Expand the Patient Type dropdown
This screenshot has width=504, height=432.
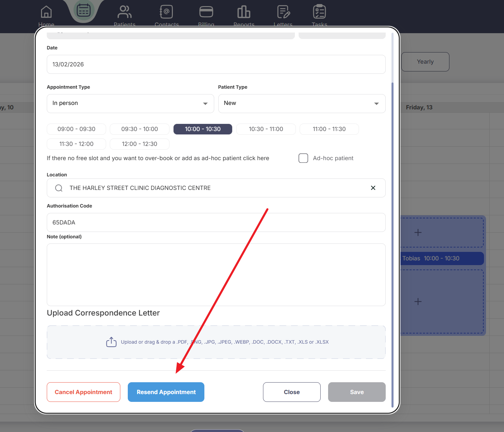point(302,104)
